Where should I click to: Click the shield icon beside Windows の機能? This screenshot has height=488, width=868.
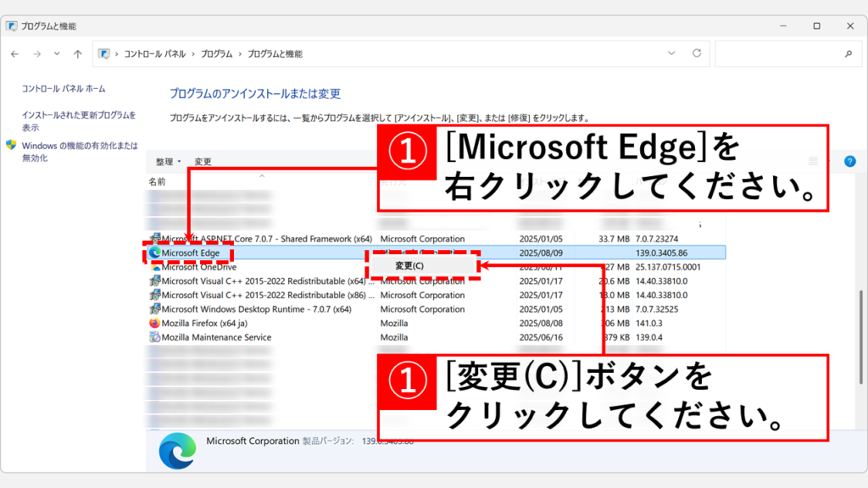point(11,145)
